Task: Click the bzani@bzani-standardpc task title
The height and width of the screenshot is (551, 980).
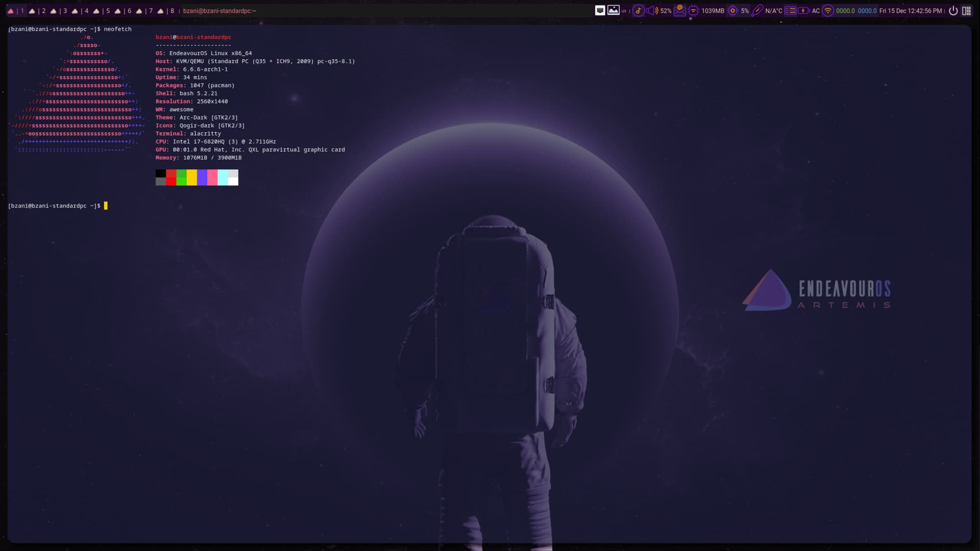Action: click(219, 11)
